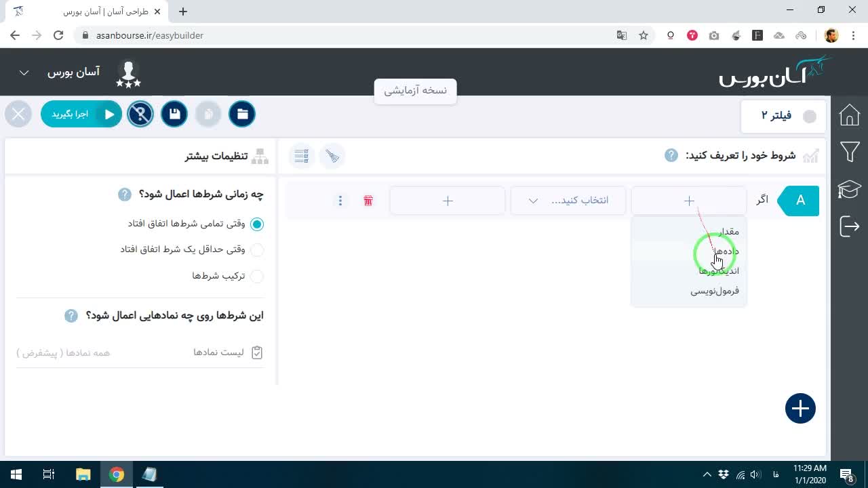Screen dimensions: 868x488
Task: Click the 'فیلتر ۲' filter name
Action: point(776,116)
